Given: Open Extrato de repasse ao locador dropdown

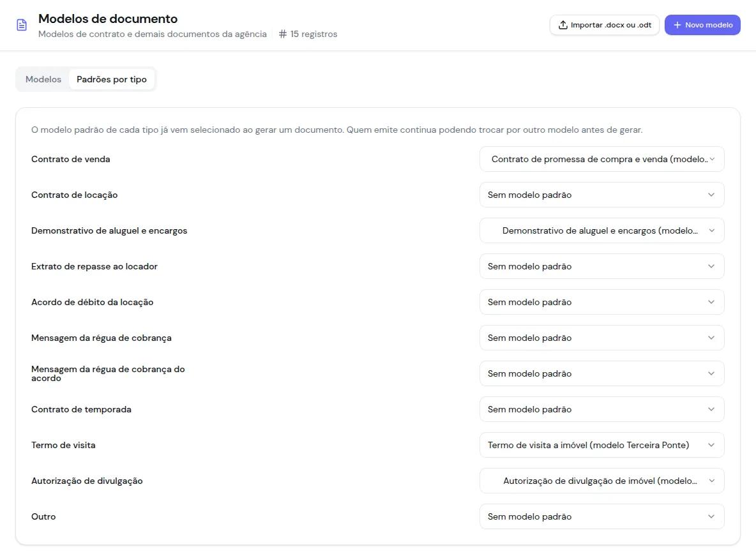Looking at the screenshot, I should click(601, 266).
